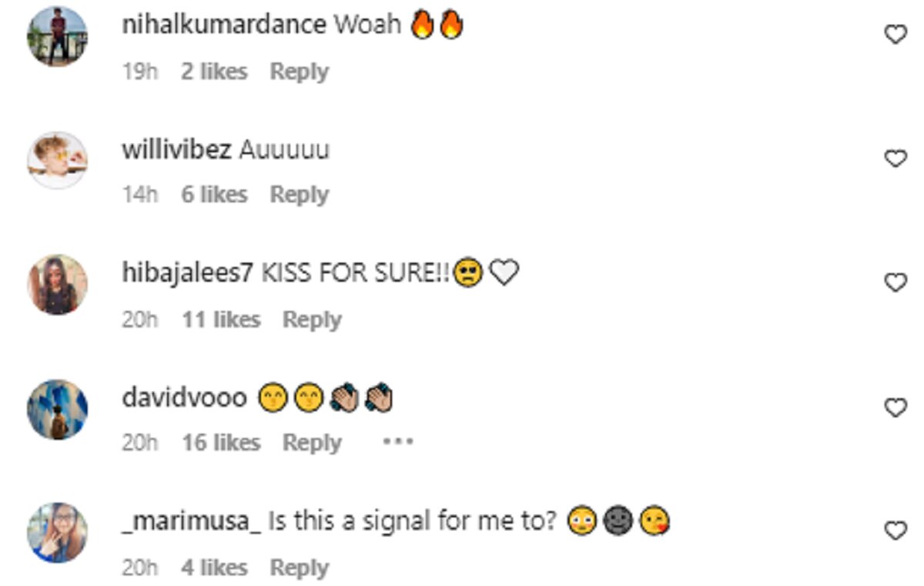Reply to hibajalees7's comment

tap(312, 320)
